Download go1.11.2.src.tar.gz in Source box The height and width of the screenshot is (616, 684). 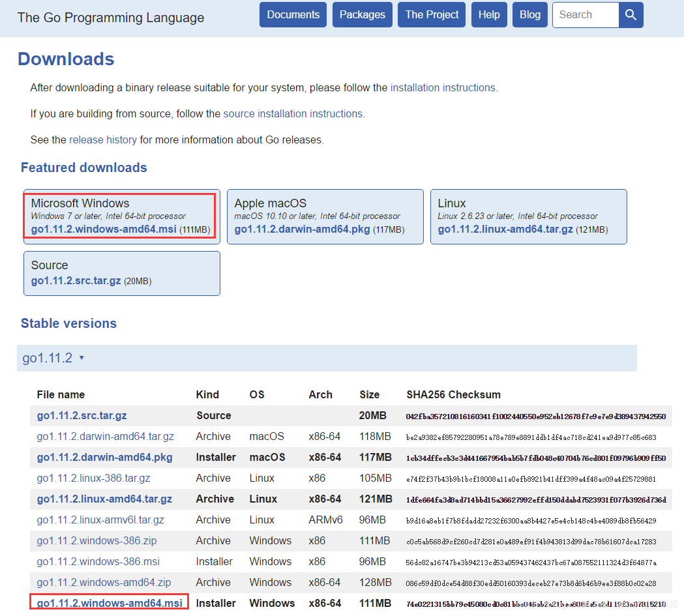coord(76,281)
